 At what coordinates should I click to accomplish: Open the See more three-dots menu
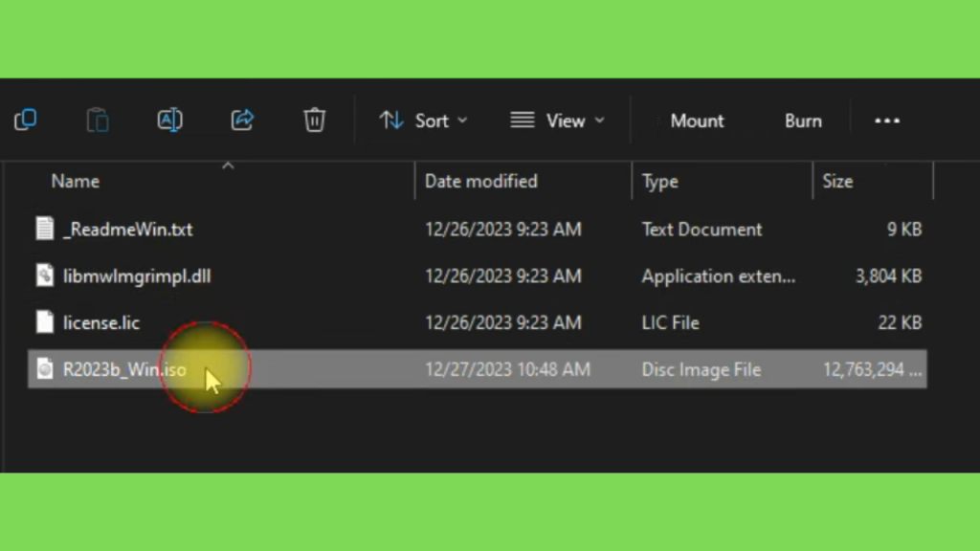pyautogui.click(x=887, y=121)
